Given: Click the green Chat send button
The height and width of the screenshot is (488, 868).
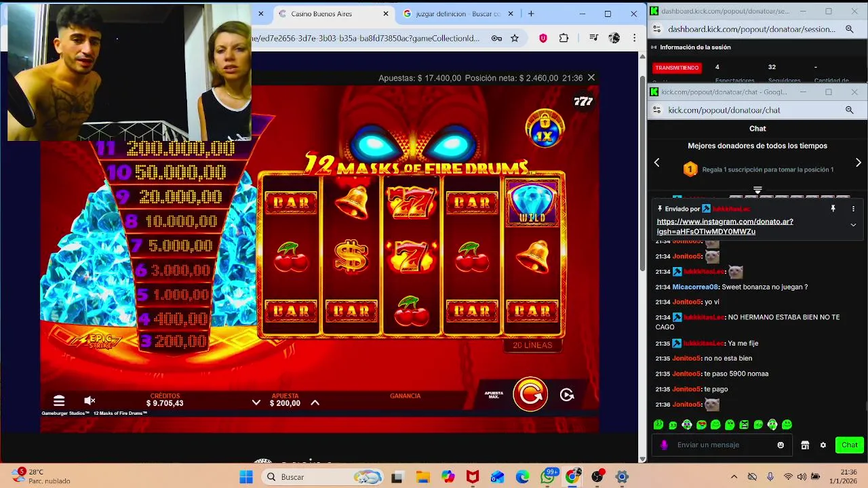Looking at the screenshot, I should (850, 445).
